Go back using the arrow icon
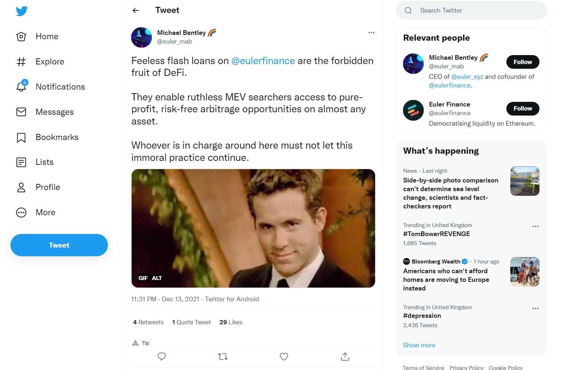The width and height of the screenshot is (588, 370). click(136, 10)
